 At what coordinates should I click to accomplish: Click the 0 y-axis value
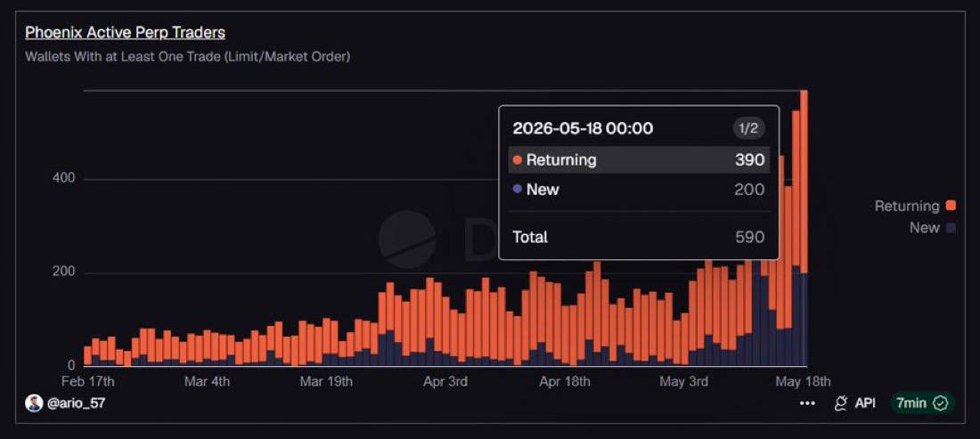71,365
